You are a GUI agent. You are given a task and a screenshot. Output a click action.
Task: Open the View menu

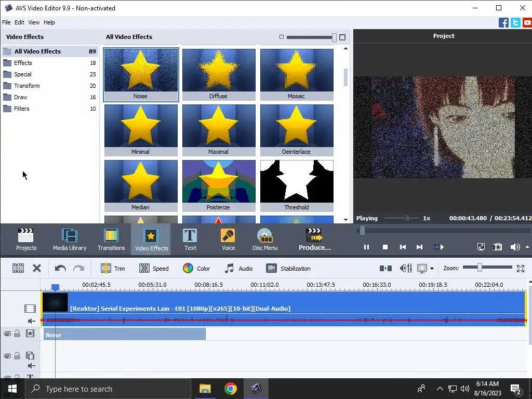[x=34, y=22]
